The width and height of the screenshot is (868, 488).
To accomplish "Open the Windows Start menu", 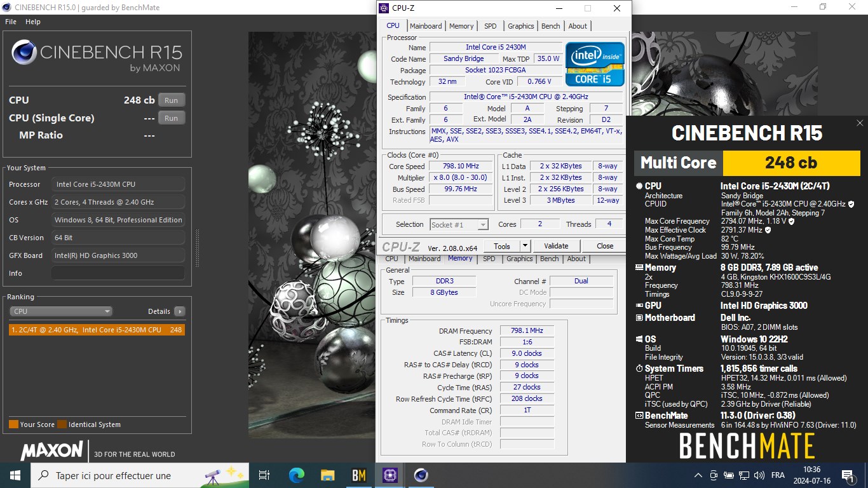I will (x=15, y=475).
